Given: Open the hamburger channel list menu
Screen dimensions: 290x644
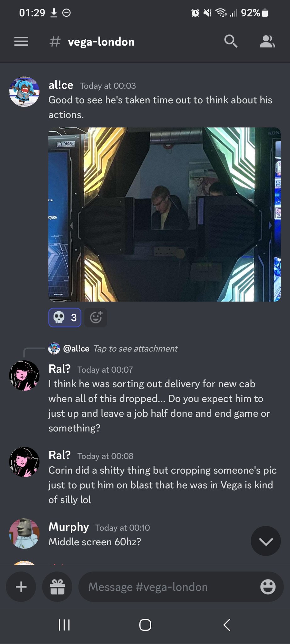Looking at the screenshot, I should [21, 42].
